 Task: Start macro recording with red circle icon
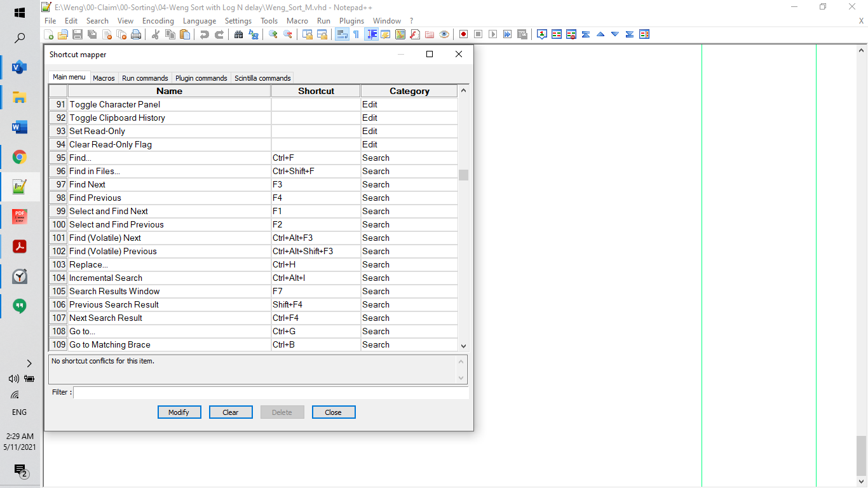[x=464, y=34]
